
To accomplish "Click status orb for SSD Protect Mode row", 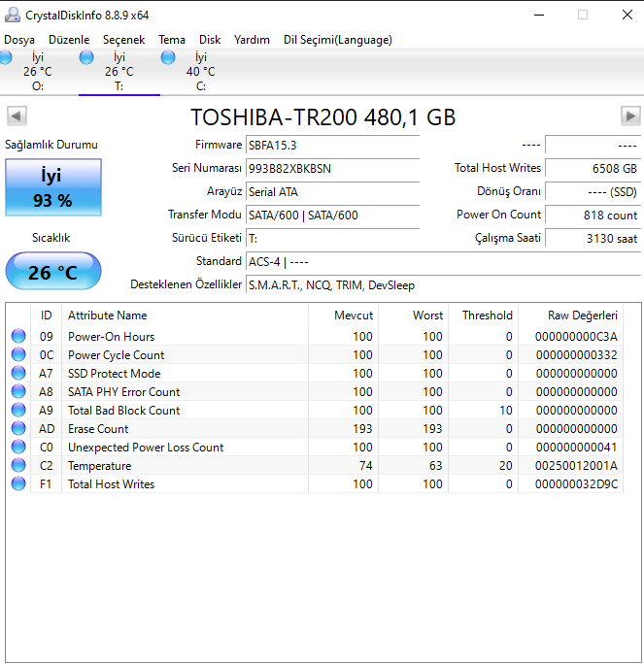I will [18, 373].
